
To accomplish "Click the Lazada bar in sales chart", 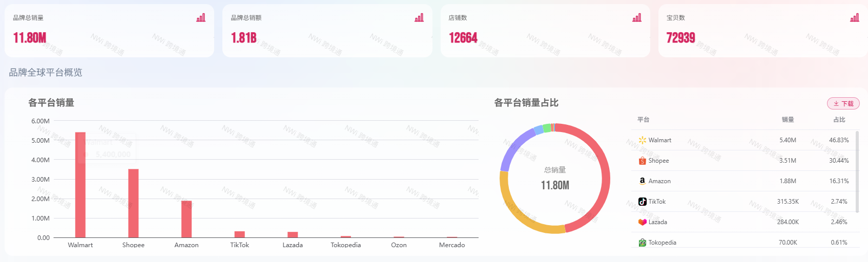I will pyautogui.click(x=293, y=235).
